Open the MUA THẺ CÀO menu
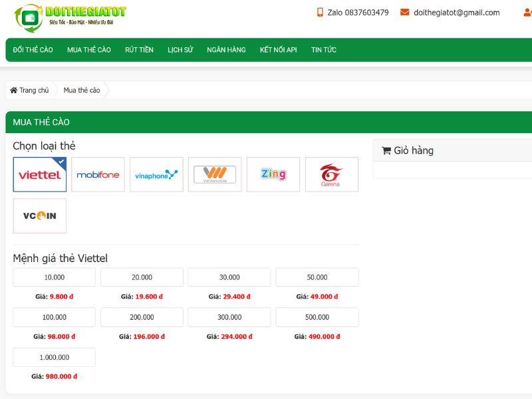Viewport: 532px width, 399px height. tap(89, 50)
